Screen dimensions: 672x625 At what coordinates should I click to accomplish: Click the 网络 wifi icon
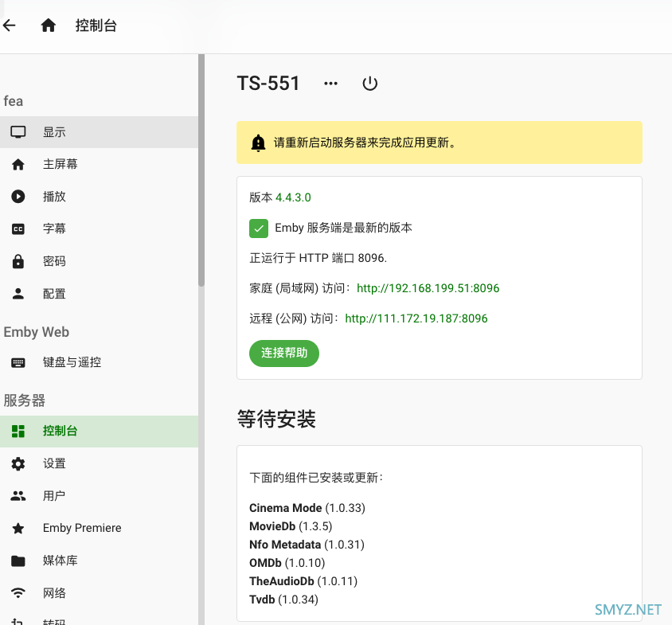point(18,593)
